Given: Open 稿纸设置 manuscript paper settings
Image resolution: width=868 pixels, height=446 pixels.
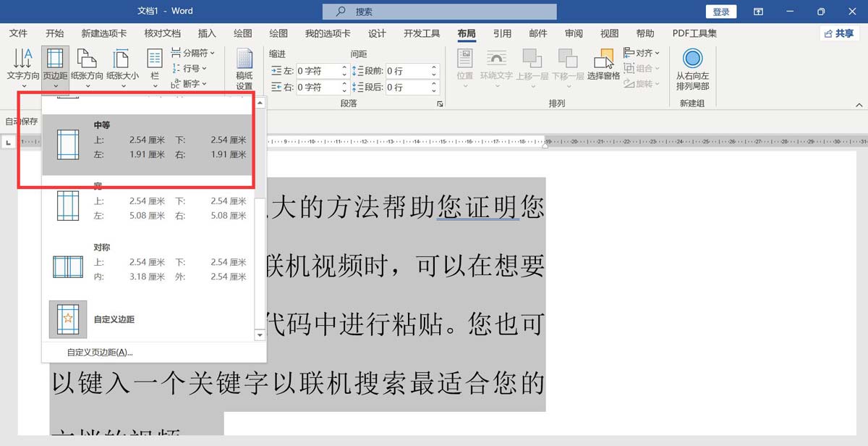Looking at the screenshot, I should pyautogui.click(x=244, y=69).
